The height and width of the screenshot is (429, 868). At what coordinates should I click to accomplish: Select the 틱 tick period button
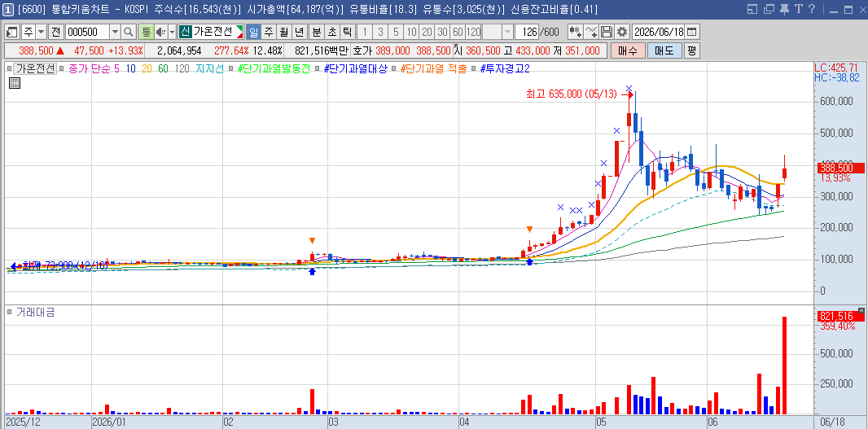tap(348, 32)
